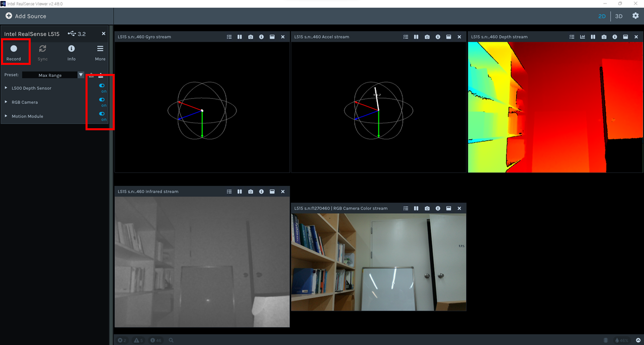The height and width of the screenshot is (345, 644).
Task: Show info overlay for Infrared stream
Action: pos(262,192)
